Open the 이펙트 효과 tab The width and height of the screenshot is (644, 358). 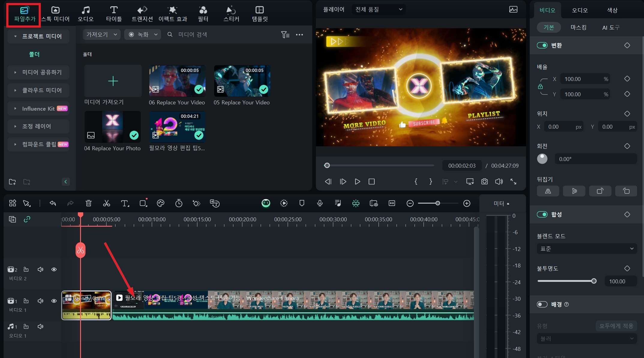pos(173,14)
